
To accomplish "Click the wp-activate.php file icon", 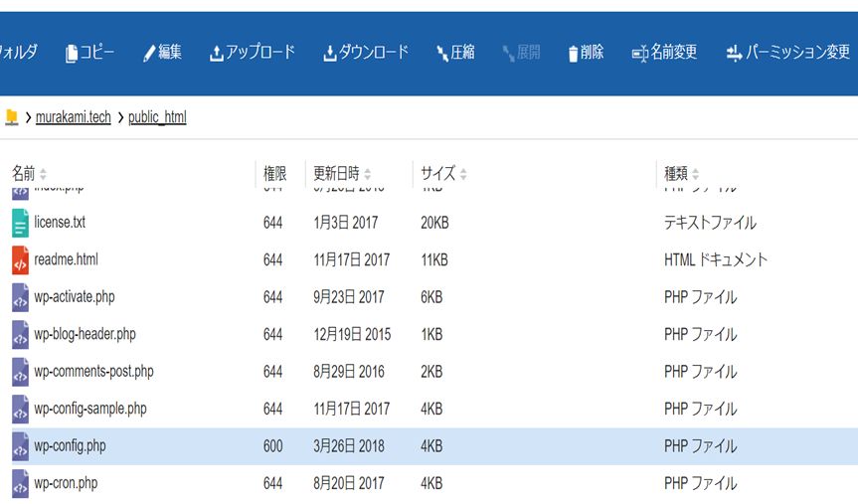I will pyautogui.click(x=20, y=297).
